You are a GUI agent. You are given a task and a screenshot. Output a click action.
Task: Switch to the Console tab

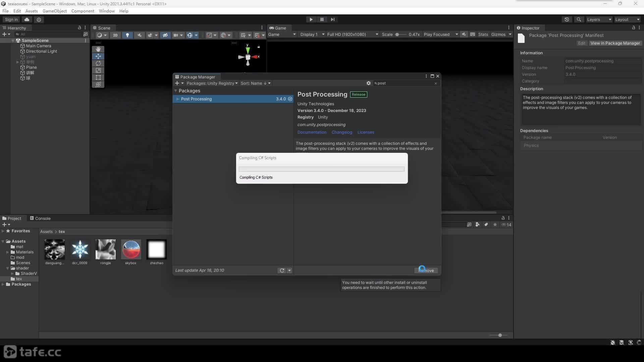[40, 218]
